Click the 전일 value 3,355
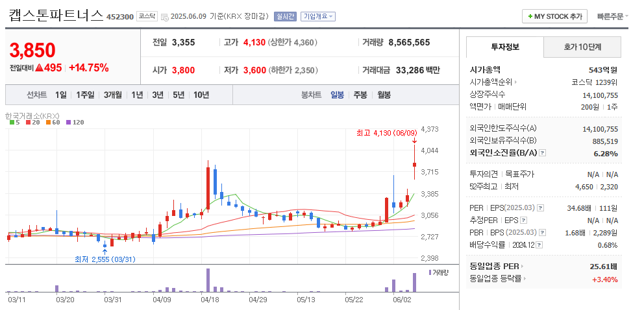Image resolution: width=644 pixels, height=310 pixels. tap(183, 42)
